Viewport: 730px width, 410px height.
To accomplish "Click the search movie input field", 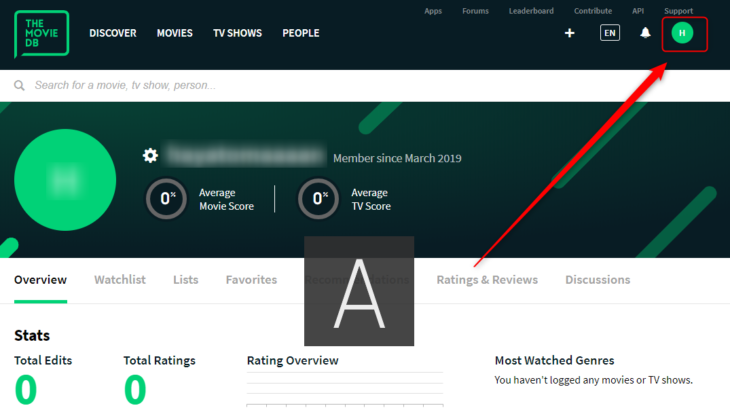I will (300, 86).
